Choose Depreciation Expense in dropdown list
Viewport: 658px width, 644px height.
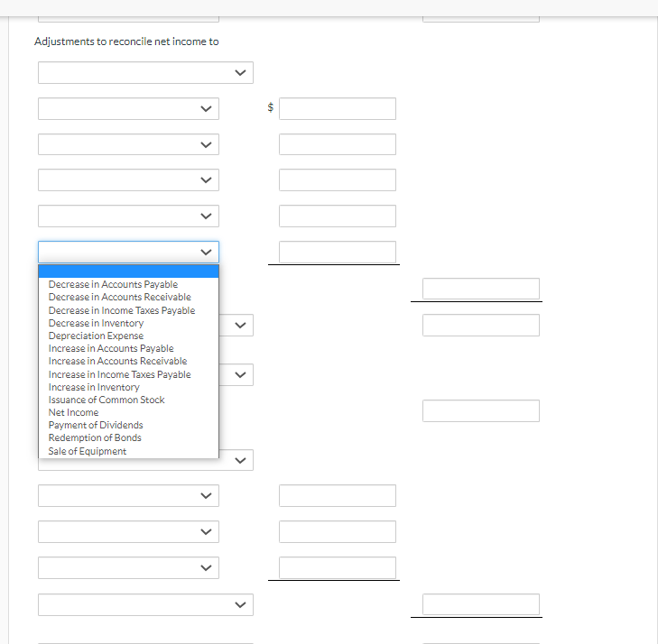[x=128, y=336]
